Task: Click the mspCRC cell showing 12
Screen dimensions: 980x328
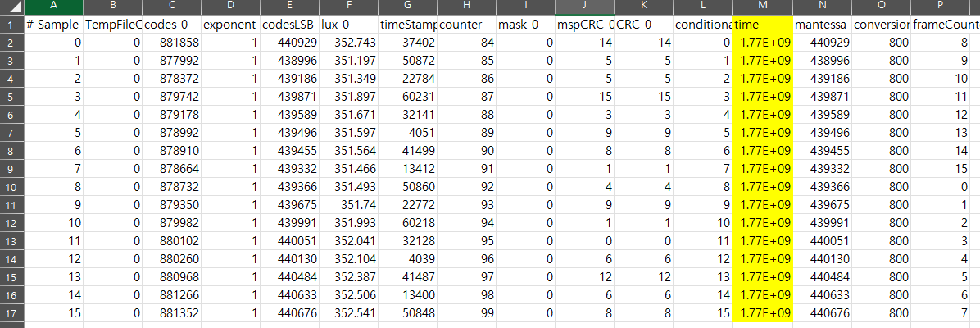Action: pyautogui.click(x=584, y=276)
